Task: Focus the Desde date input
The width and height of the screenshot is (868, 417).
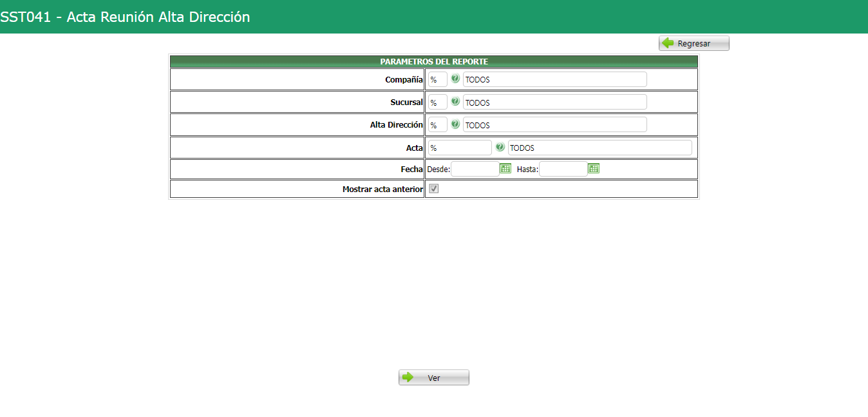Action: pos(475,169)
